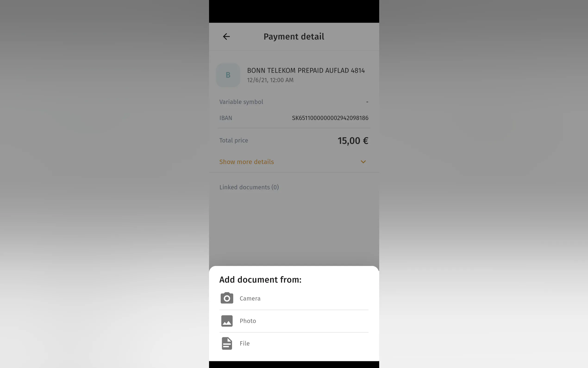Click the Add document from heading
Screen dimensions: 588x368
click(260, 280)
